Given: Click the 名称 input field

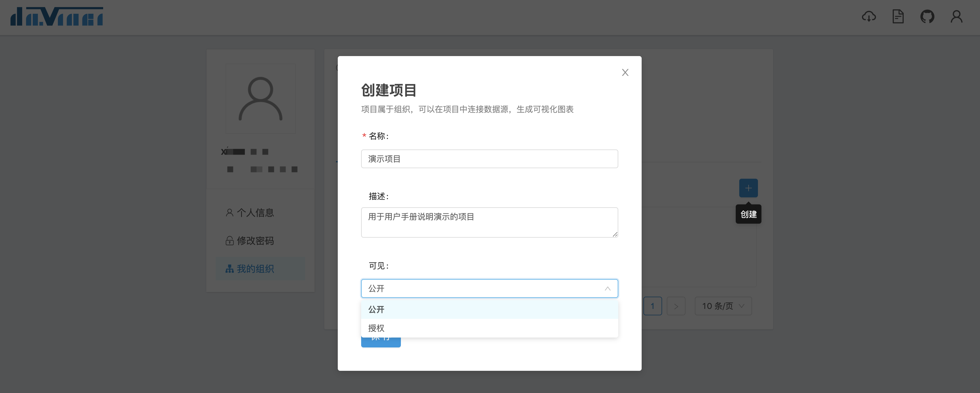Looking at the screenshot, I should tap(489, 159).
